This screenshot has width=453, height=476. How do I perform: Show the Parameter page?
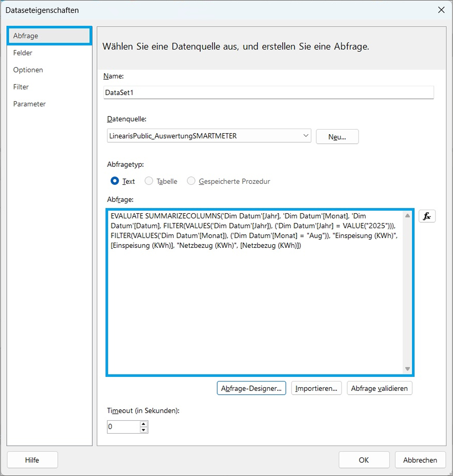[29, 104]
